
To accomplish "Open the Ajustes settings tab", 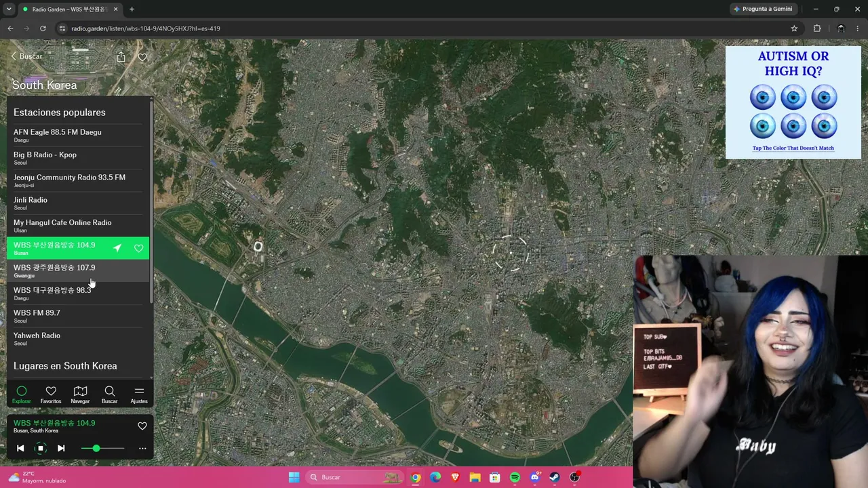I will point(139,394).
